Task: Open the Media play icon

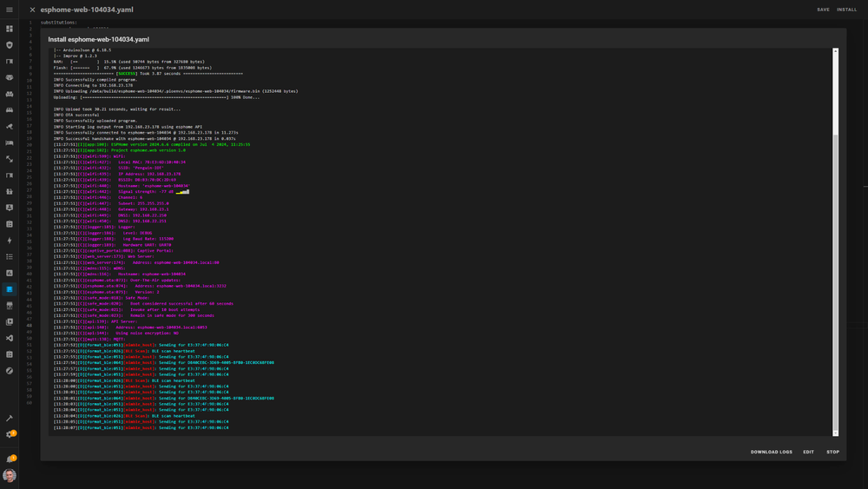Action: click(10, 321)
